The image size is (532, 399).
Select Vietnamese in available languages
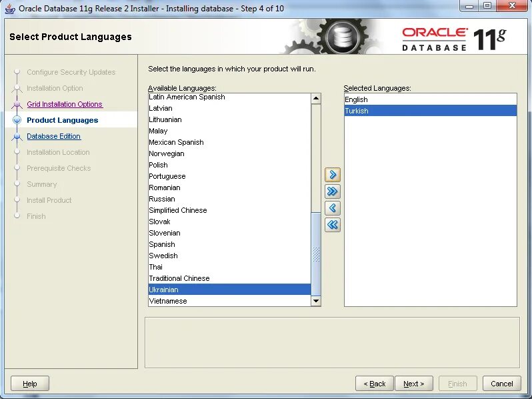point(230,301)
